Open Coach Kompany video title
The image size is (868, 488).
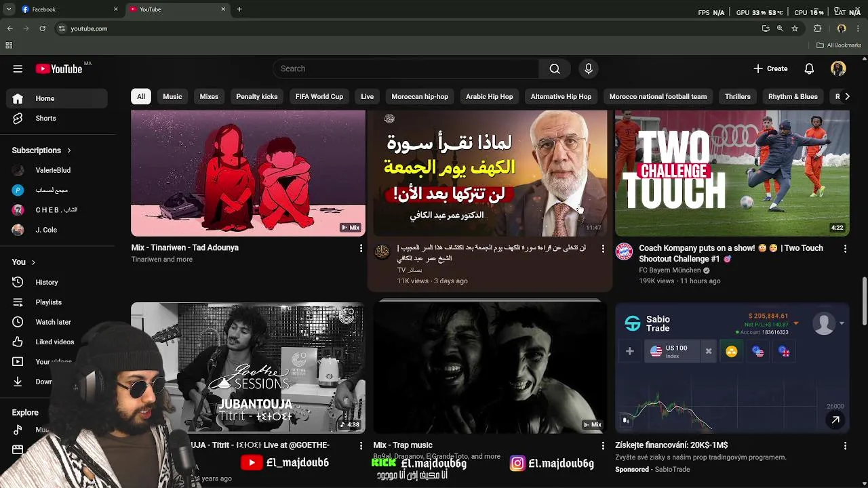tap(731, 253)
